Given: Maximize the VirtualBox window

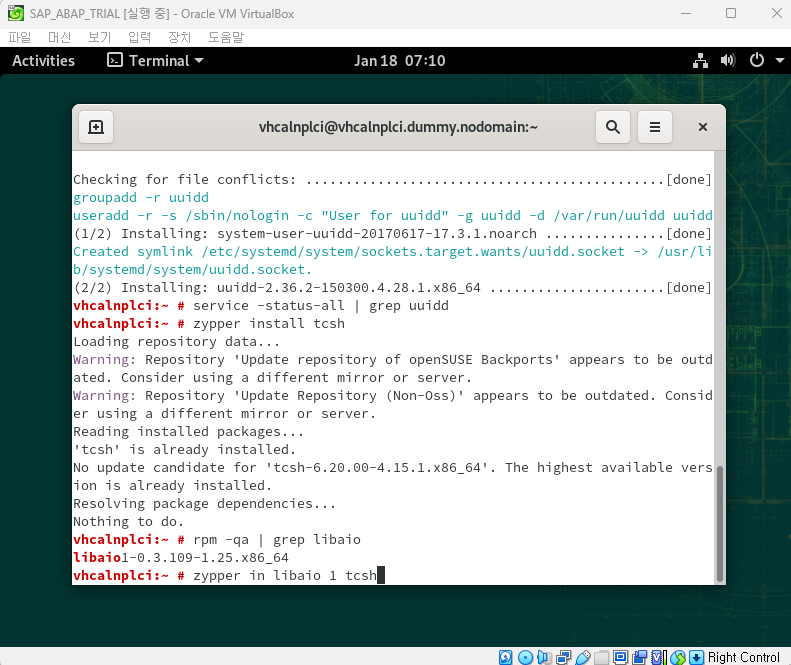Looking at the screenshot, I should click(x=731, y=14).
